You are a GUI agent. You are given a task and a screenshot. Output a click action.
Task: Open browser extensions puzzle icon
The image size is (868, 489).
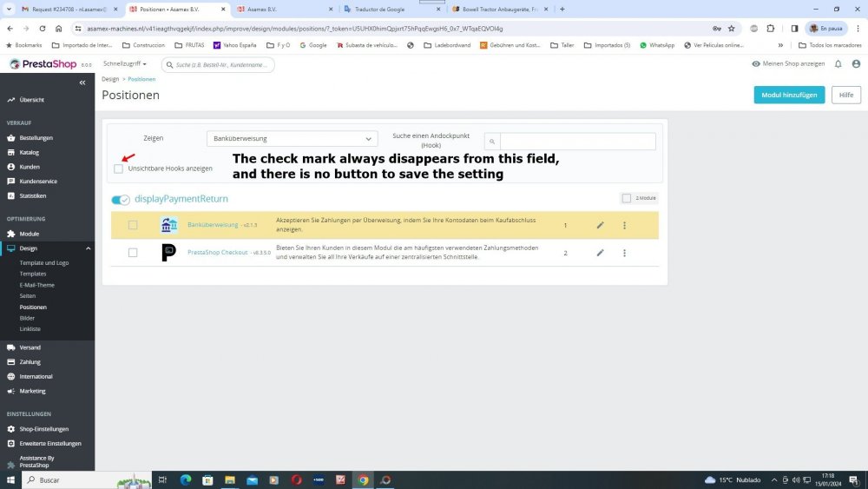pyautogui.click(x=770, y=29)
